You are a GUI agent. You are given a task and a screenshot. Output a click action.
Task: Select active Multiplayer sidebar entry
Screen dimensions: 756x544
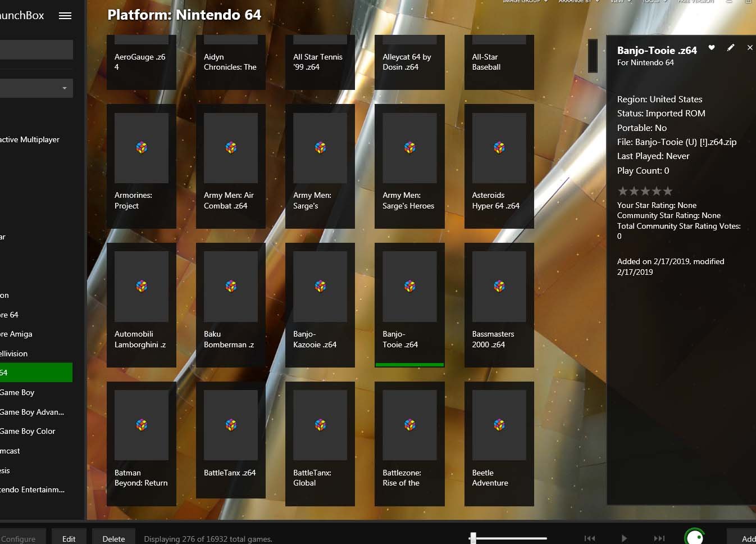36,139
